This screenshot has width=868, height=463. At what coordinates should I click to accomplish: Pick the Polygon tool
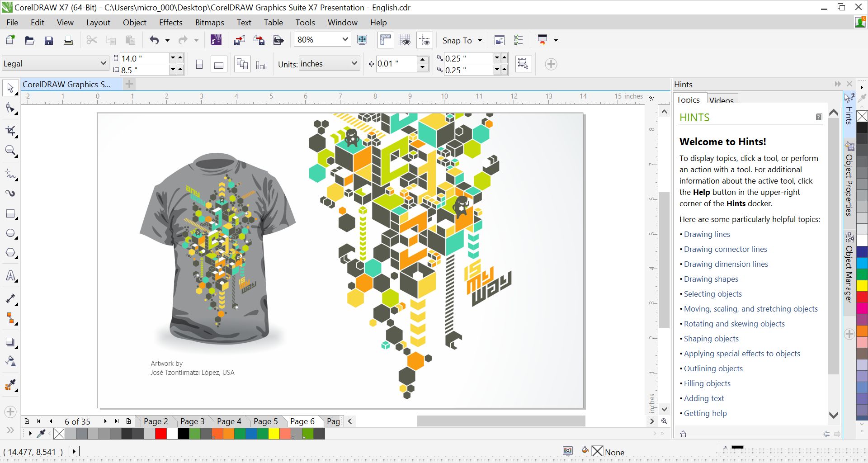[10, 253]
